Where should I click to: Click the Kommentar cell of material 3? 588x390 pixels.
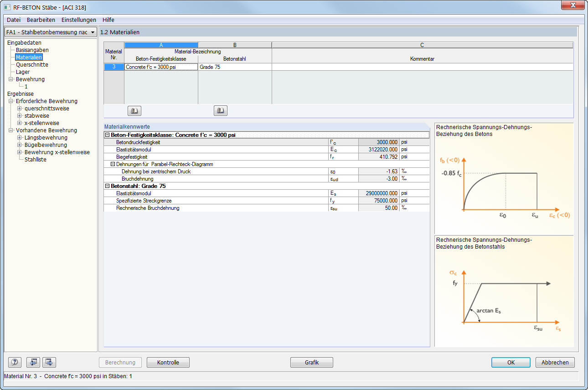click(x=423, y=67)
